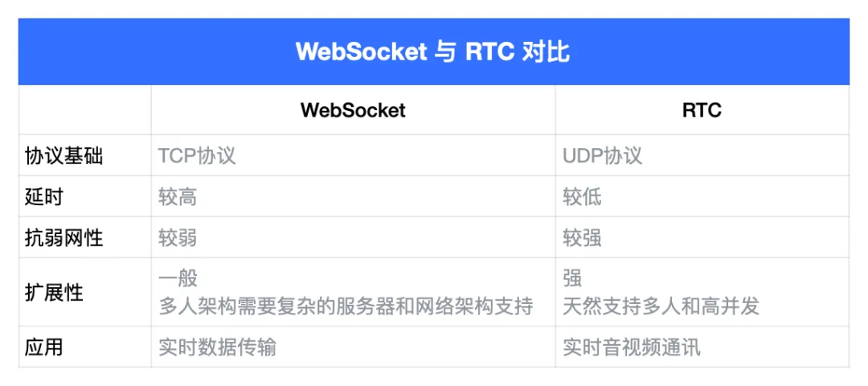Select the 较高 latency cell
868x386 pixels.
point(178,197)
